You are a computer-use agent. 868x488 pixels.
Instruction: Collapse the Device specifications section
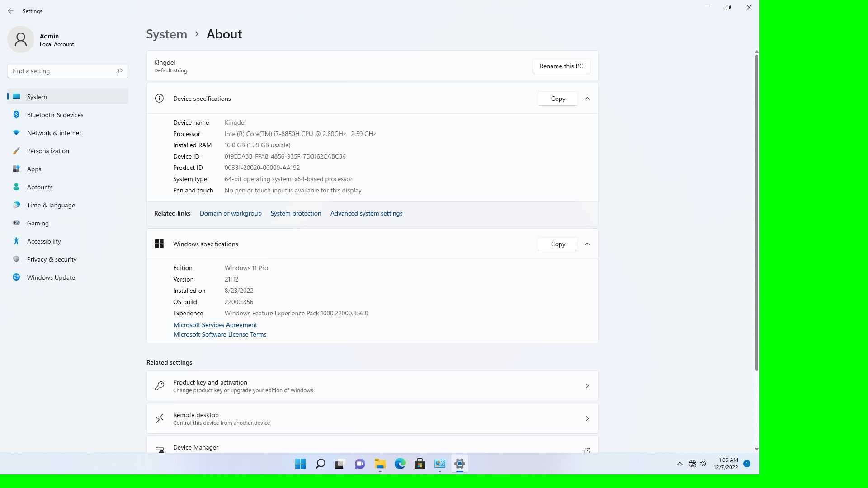pyautogui.click(x=587, y=99)
